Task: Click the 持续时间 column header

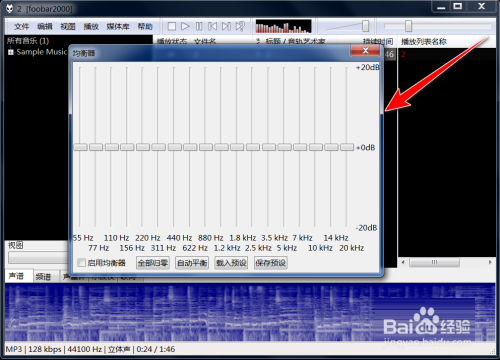Action: coord(378,42)
